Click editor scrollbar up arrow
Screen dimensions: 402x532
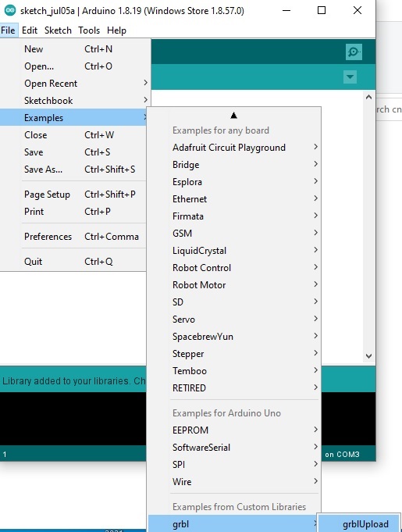[368, 97]
